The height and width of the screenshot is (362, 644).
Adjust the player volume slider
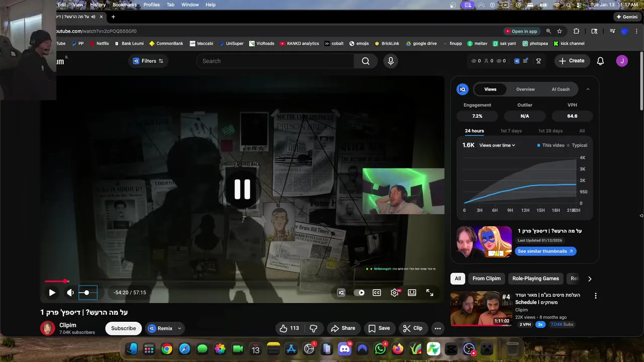pyautogui.click(x=88, y=292)
